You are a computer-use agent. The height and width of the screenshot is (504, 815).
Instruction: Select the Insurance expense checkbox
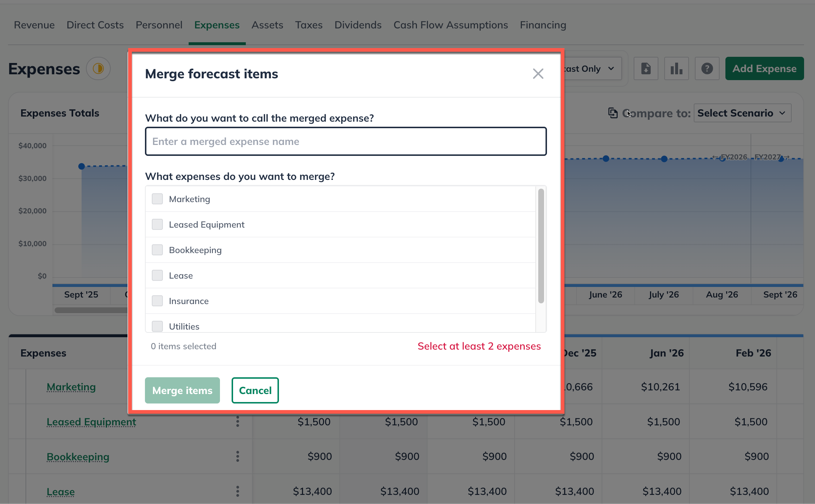157,301
